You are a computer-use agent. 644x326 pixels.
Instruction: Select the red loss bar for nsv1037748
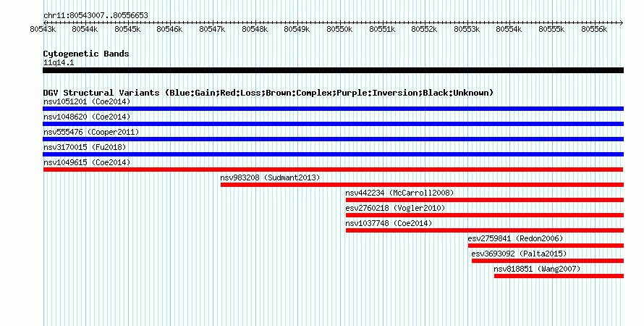pos(485,230)
